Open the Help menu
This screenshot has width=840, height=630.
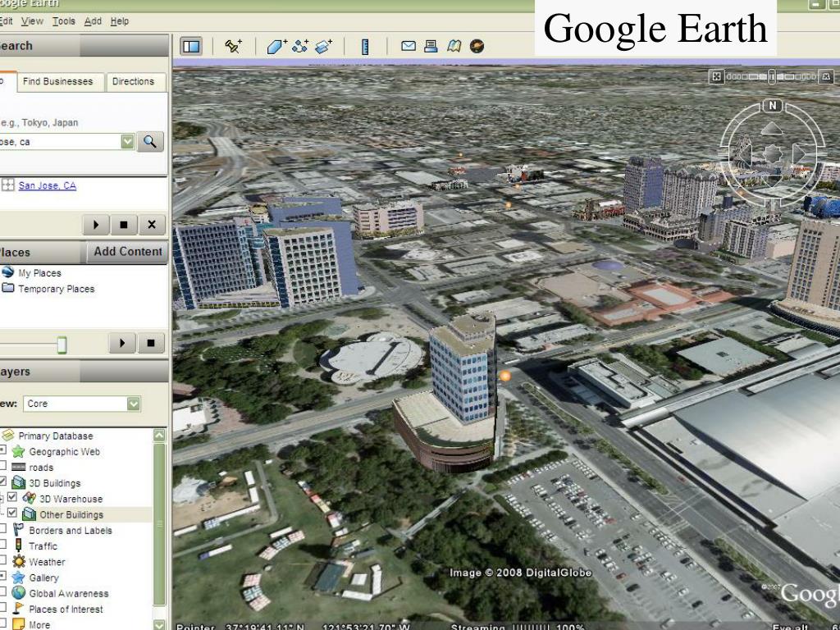pos(120,21)
